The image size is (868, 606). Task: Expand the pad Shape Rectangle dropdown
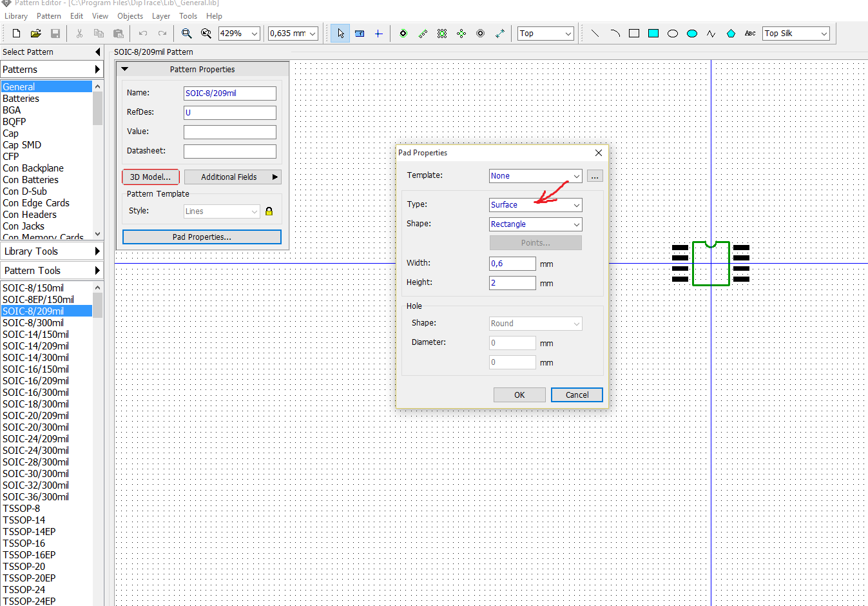point(535,224)
